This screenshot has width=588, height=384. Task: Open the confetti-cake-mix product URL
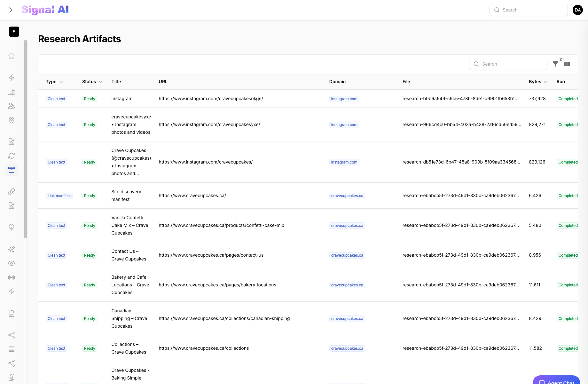click(x=221, y=225)
